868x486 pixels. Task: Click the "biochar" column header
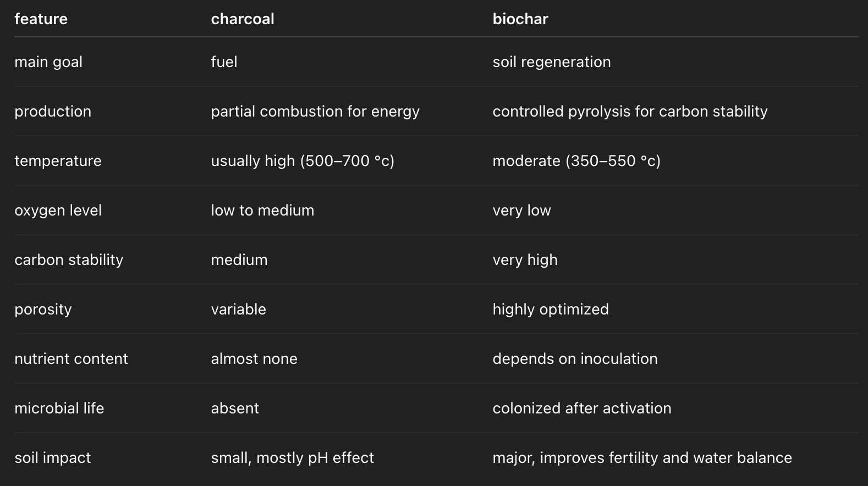(x=520, y=19)
